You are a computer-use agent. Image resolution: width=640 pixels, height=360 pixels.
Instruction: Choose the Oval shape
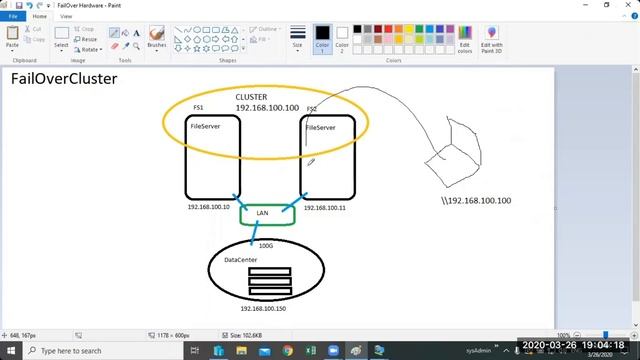[x=197, y=30]
